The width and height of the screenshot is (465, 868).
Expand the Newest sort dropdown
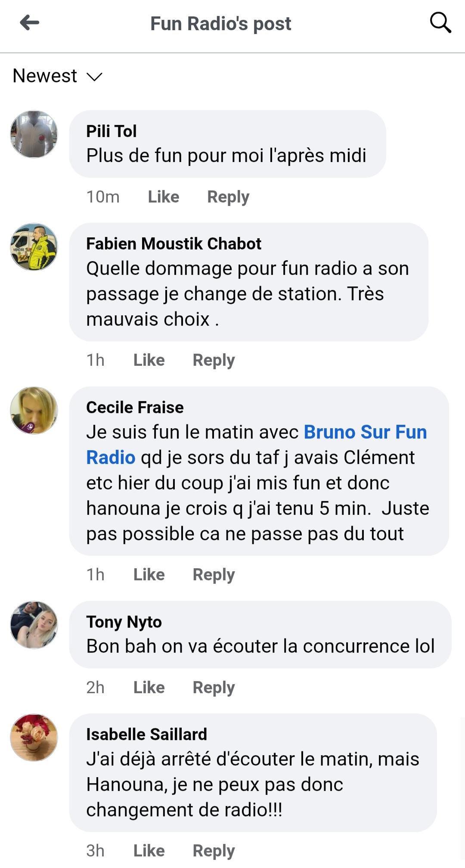pos(57,76)
